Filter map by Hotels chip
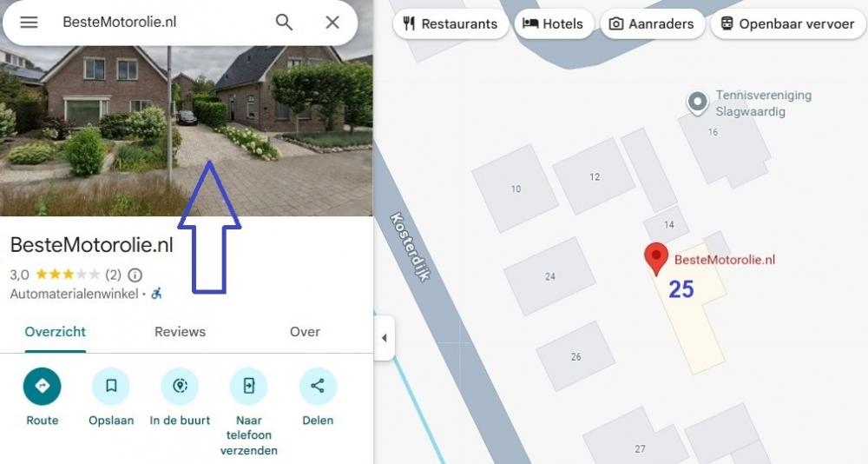Screen dimensions: 868x464 [x=554, y=23]
